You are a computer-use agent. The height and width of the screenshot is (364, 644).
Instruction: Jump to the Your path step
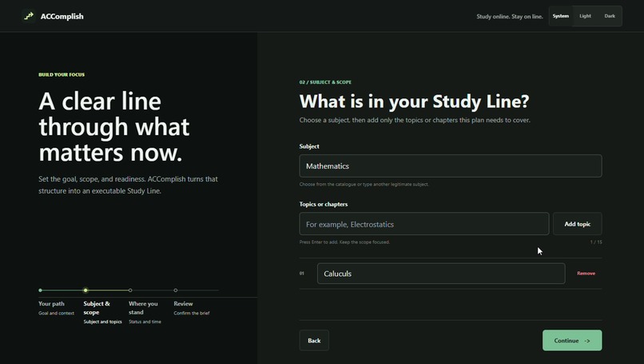(56, 308)
